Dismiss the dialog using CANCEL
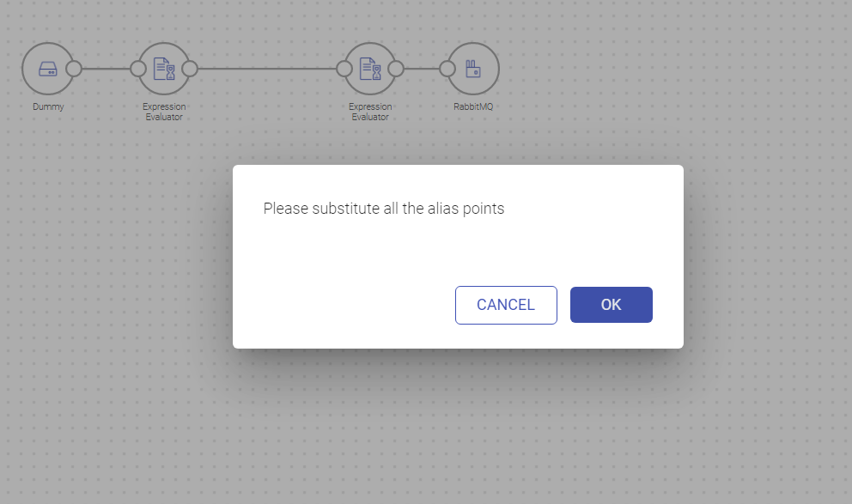 [x=506, y=305]
